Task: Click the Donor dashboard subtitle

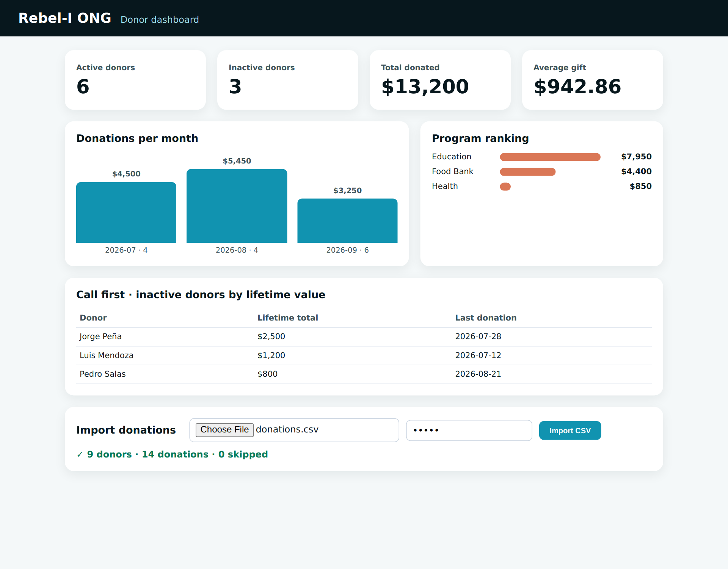Action: [x=160, y=20]
